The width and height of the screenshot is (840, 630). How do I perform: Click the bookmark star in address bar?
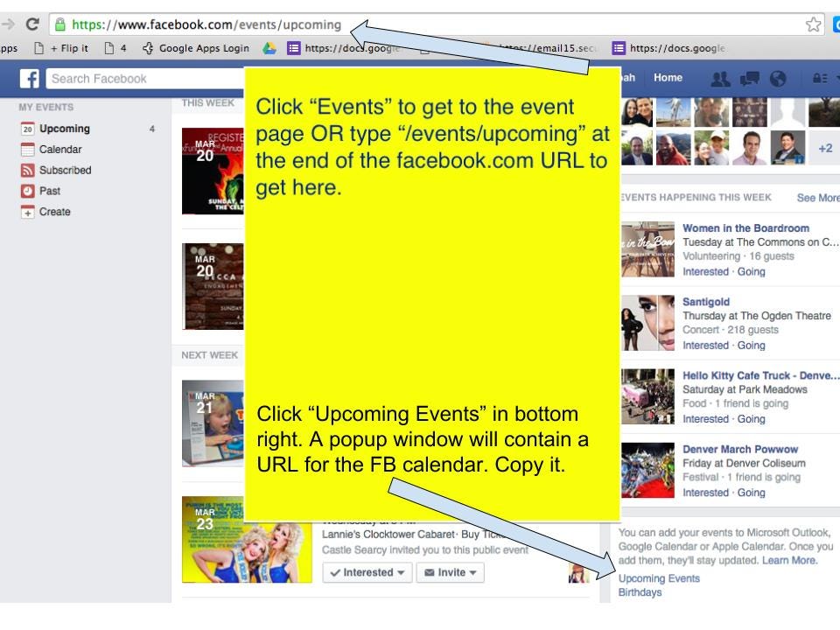[813, 24]
